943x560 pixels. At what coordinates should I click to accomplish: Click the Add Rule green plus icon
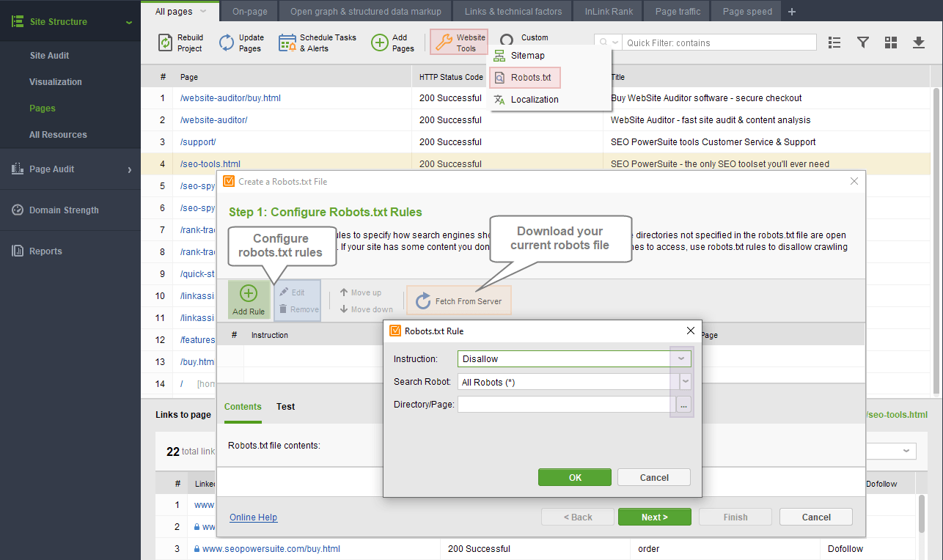tap(249, 293)
